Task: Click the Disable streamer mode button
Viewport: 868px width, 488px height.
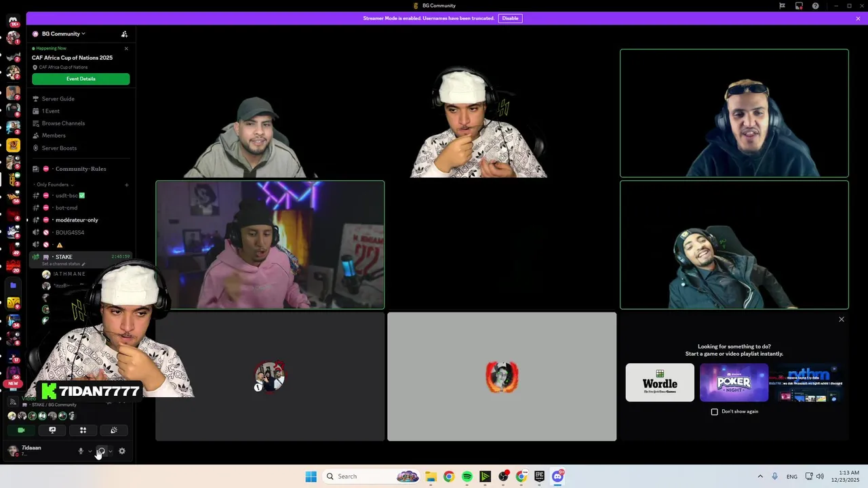Action: (510, 18)
